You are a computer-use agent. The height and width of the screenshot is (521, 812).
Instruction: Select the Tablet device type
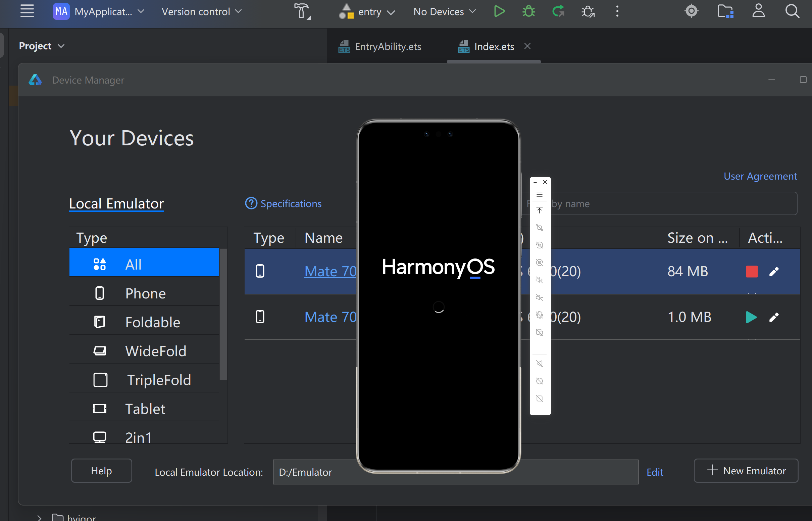click(144, 409)
